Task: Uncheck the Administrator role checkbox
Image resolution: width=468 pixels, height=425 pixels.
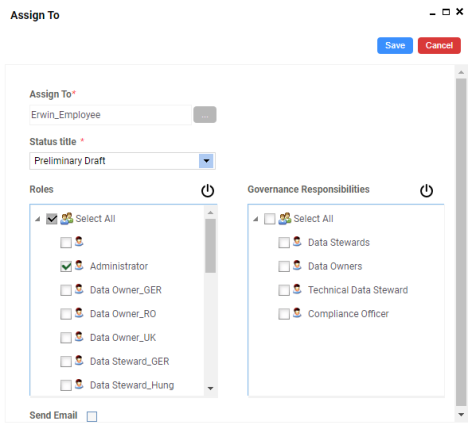Action: coord(66,266)
